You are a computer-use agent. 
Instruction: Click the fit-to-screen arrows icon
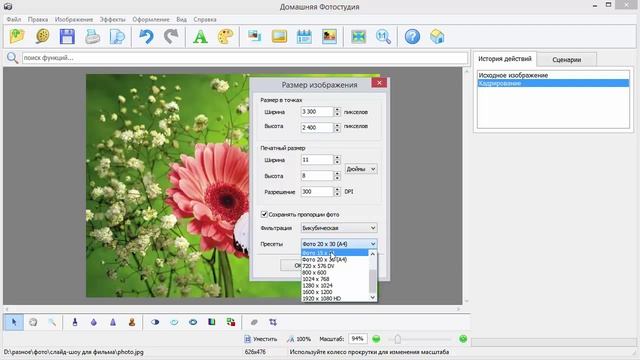(358, 37)
